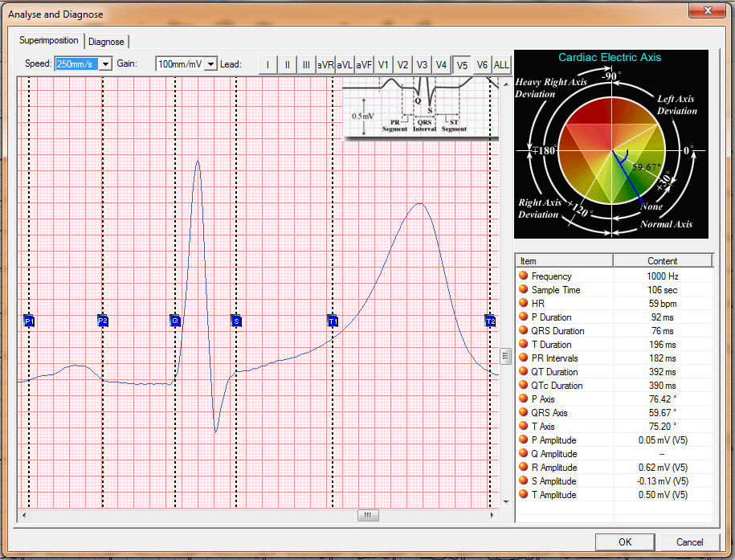Click the orange icon beside Frequency
This screenshot has height=560, width=735.
(x=524, y=276)
